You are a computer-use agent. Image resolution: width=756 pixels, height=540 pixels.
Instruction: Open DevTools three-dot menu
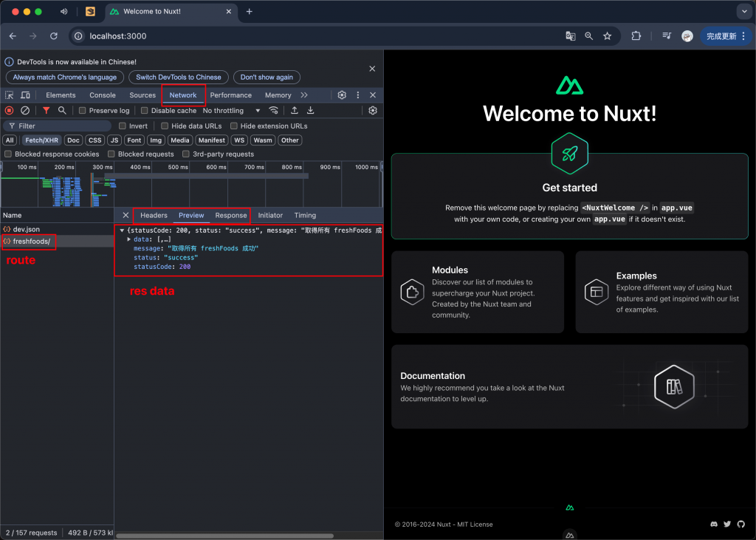[358, 95]
